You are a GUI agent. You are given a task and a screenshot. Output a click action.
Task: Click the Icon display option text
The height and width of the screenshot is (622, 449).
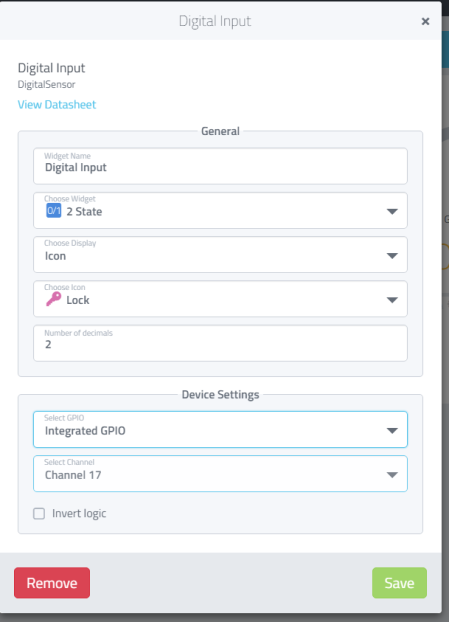(x=55, y=256)
